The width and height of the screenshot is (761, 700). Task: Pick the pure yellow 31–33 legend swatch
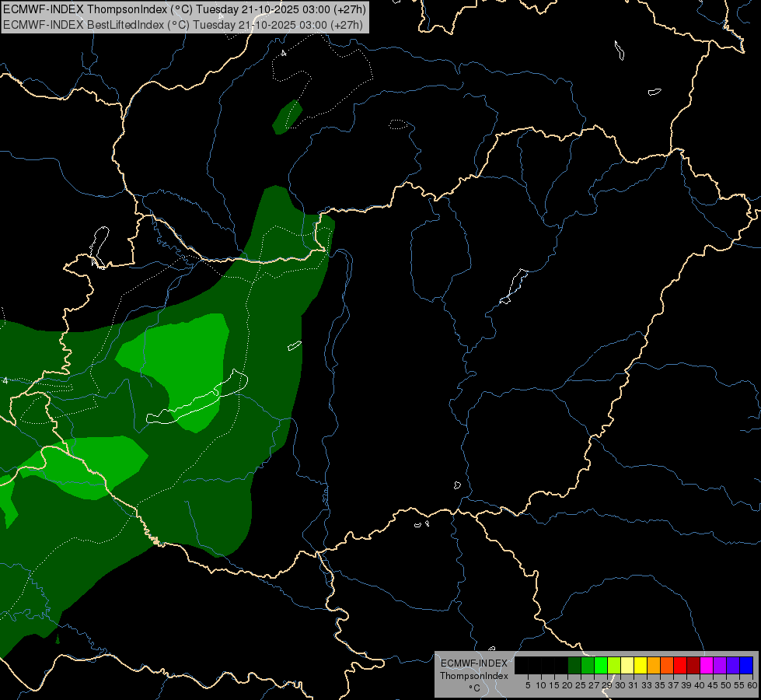[641, 665]
